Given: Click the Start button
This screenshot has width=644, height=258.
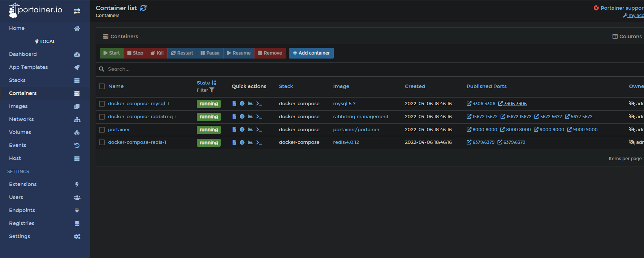Looking at the screenshot, I should point(112,53).
